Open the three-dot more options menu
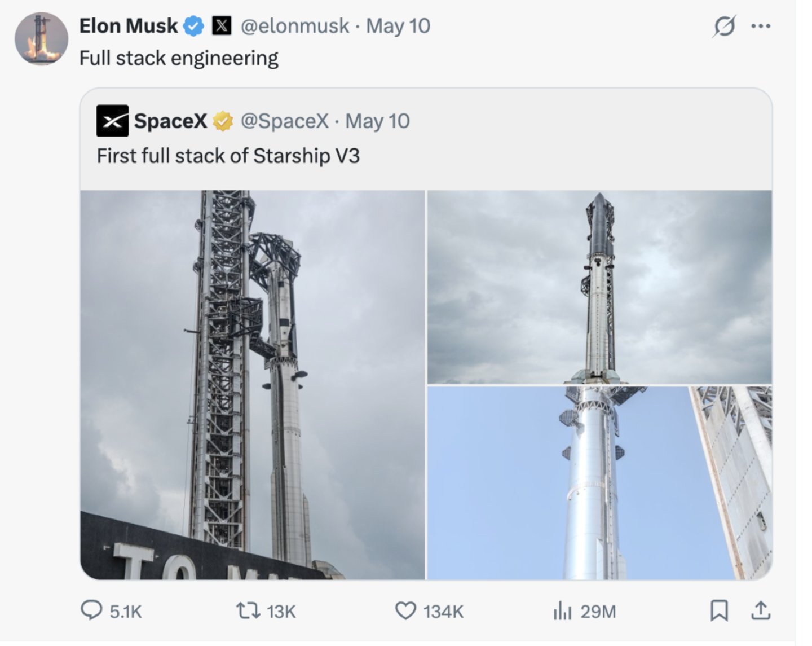Image resolution: width=812 pixels, height=646 pixels. pos(761,26)
